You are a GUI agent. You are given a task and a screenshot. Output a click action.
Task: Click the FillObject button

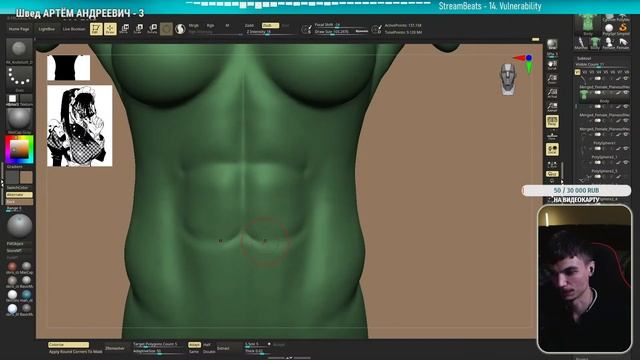pyautogui.click(x=19, y=244)
